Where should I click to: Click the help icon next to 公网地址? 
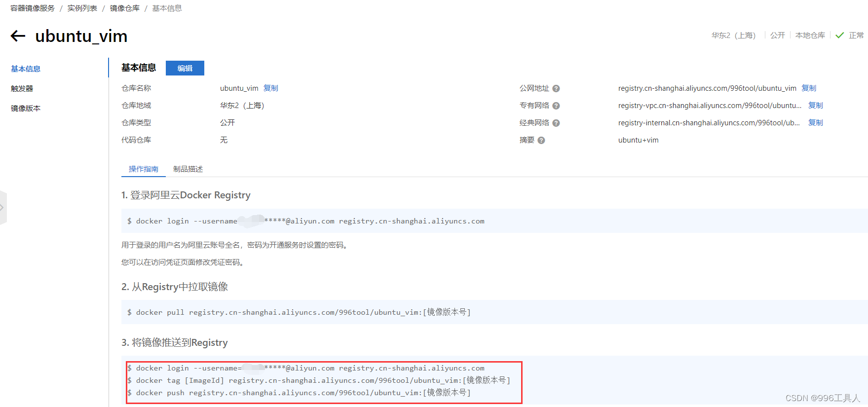(556, 88)
